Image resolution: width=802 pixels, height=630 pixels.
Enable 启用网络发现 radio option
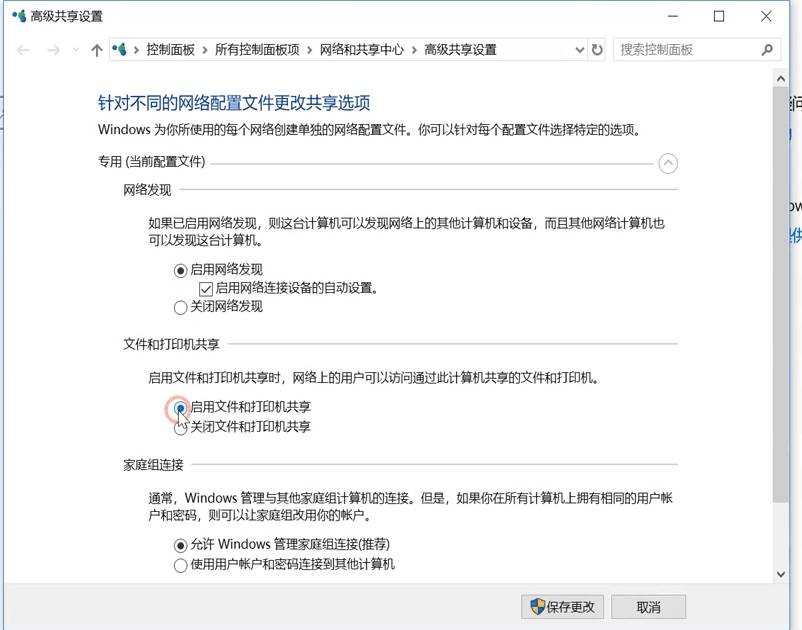(x=179, y=269)
